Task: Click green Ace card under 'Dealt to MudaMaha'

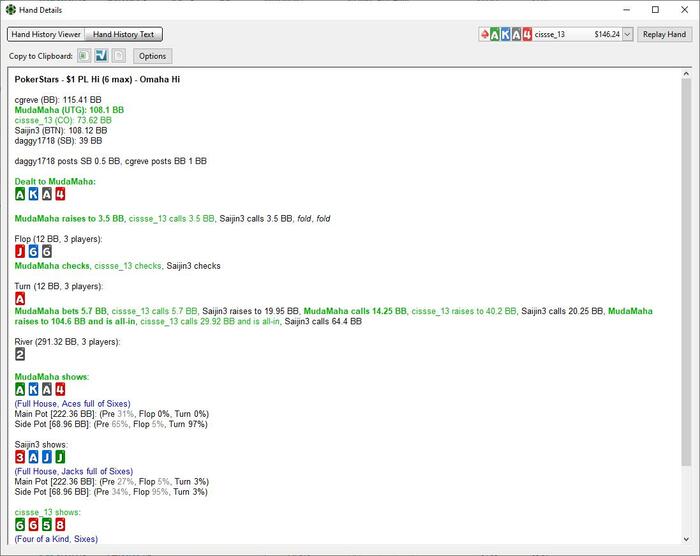Action: (x=20, y=194)
